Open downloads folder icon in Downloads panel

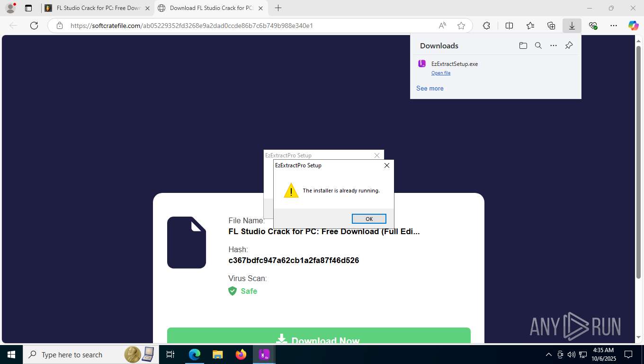pos(523,45)
